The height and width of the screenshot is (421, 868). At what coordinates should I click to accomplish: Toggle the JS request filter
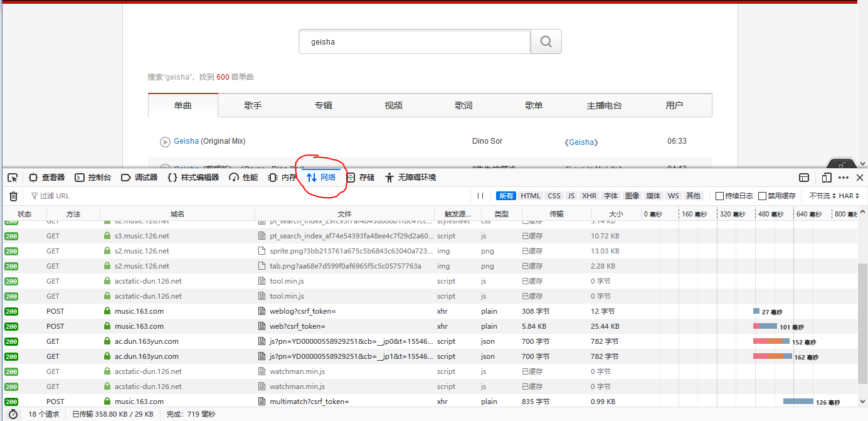click(x=571, y=196)
